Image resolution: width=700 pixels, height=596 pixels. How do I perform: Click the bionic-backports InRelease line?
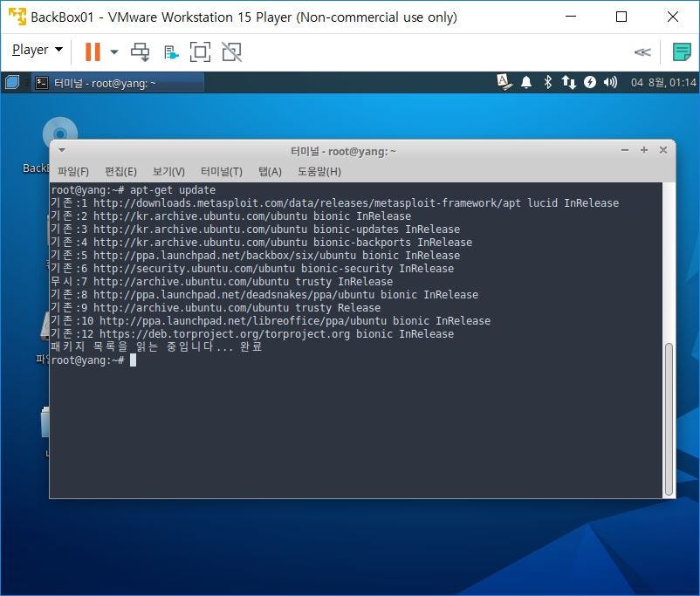pos(261,243)
